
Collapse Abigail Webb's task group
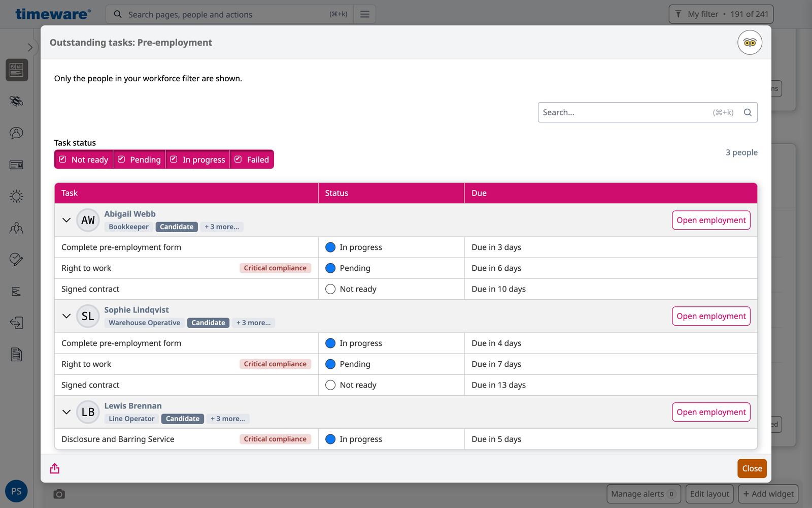click(x=66, y=220)
